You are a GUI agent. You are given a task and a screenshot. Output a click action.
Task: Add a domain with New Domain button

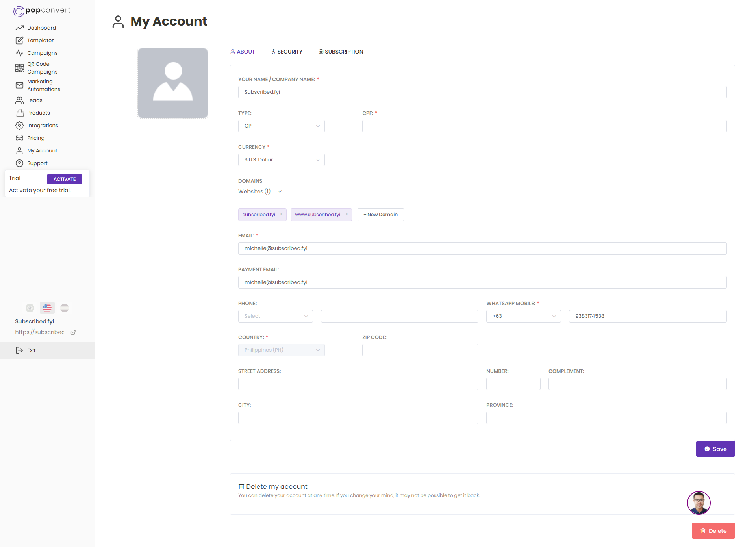coord(380,215)
